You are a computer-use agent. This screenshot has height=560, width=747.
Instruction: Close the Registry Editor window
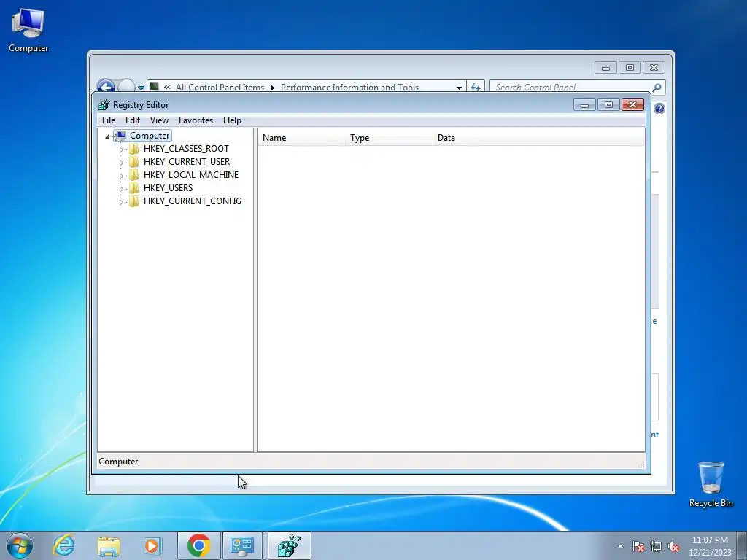pos(632,105)
